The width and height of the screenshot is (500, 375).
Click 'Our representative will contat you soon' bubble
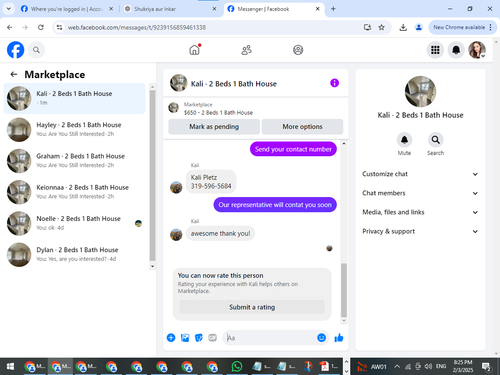(x=275, y=205)
